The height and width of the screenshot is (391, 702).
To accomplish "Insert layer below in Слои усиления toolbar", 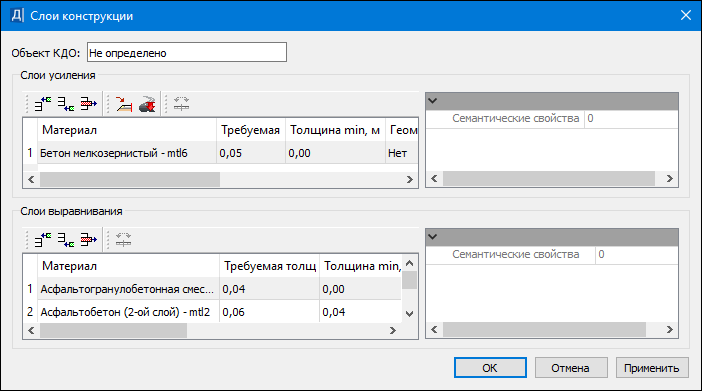I will [66, 104].
